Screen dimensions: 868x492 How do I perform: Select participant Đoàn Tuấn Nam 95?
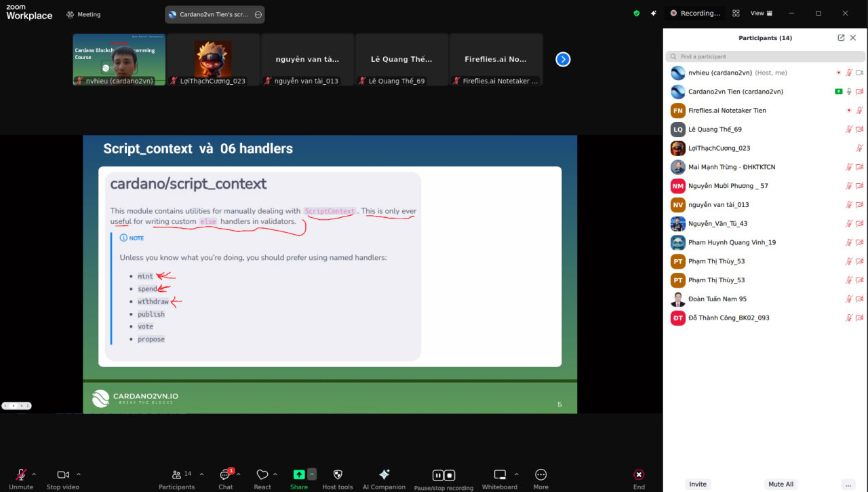point(765,299)
